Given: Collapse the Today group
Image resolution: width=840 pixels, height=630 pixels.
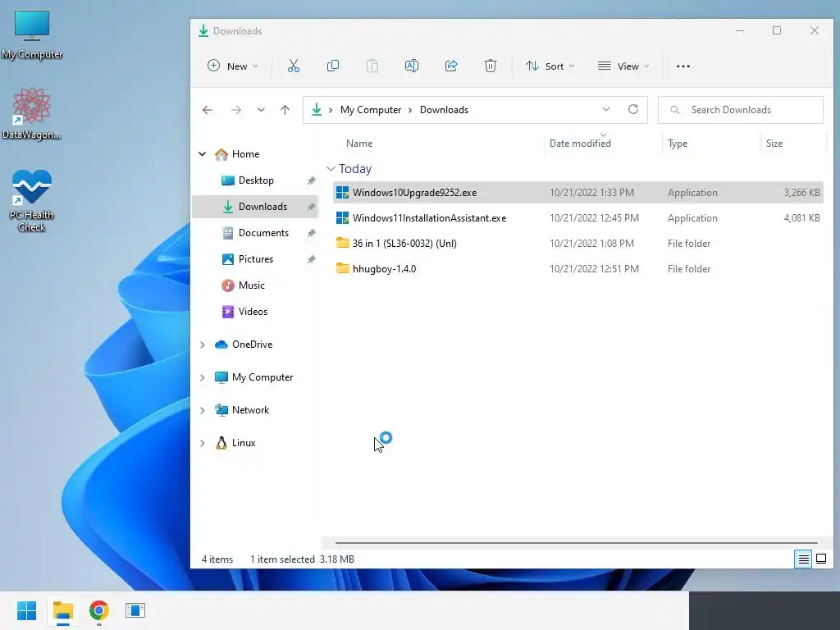Looking at the screenshot, I should click(x=331, y=169).
